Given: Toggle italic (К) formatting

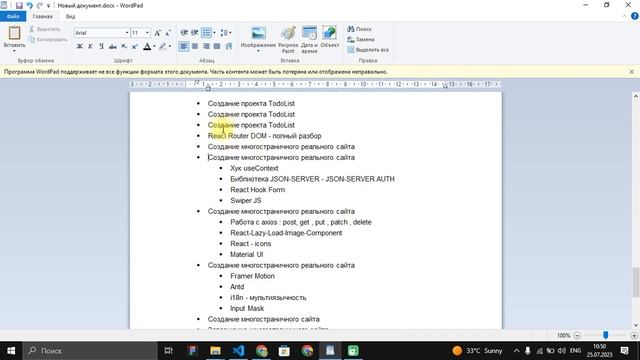Looking at the screenshot, I should 90,46.
